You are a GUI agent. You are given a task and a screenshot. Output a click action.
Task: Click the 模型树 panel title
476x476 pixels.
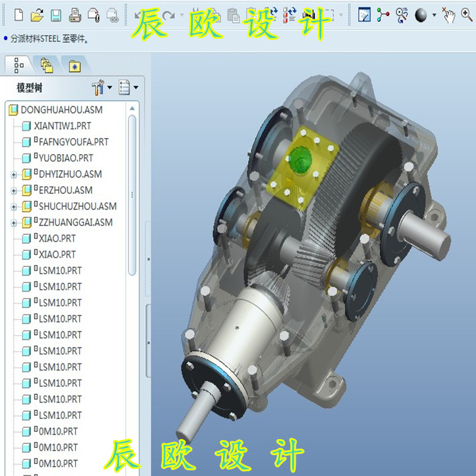point(29,87)
